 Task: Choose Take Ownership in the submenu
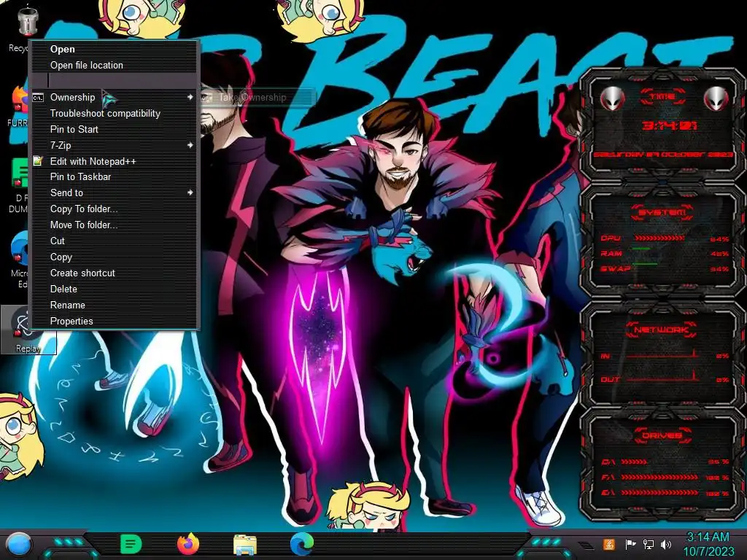pyautogui.click(x=258, y=98)
